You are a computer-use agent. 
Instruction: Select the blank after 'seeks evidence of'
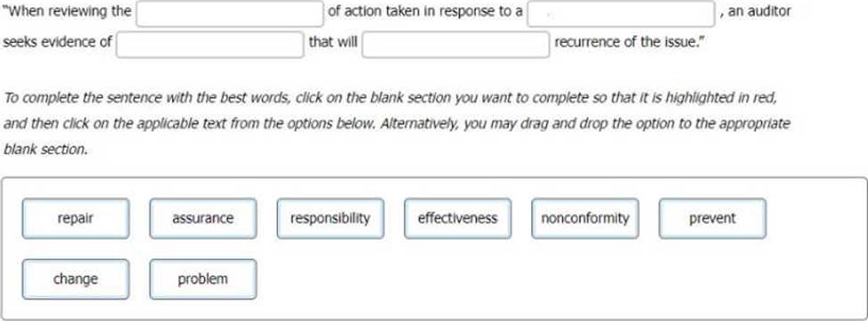pyautogui.click(x=209, y=45)
